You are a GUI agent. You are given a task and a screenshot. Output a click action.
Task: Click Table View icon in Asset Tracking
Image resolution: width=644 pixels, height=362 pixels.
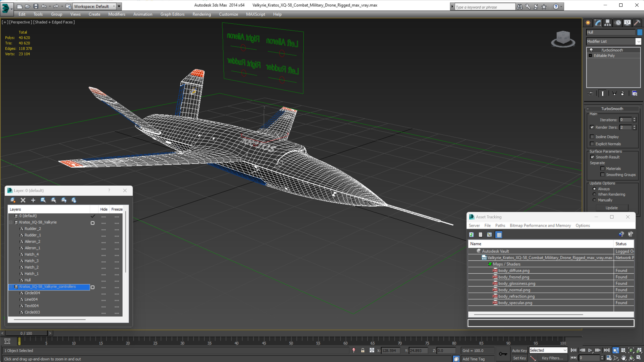(499, 235)
